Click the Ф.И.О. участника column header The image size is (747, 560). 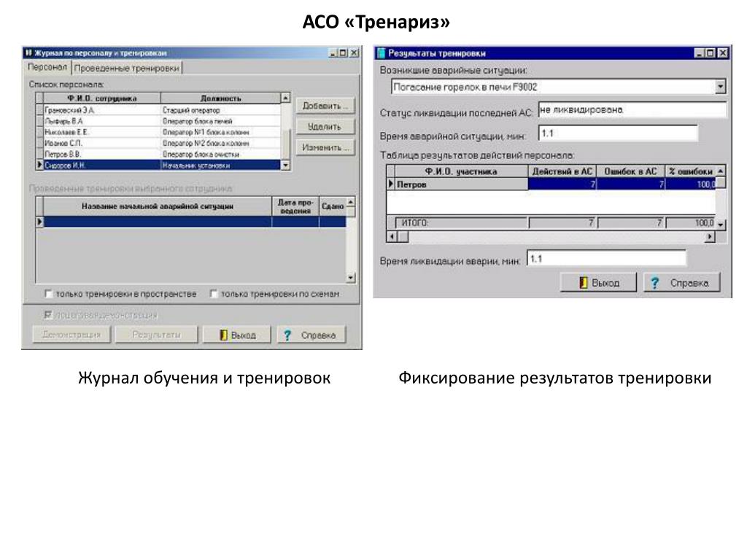462,171
